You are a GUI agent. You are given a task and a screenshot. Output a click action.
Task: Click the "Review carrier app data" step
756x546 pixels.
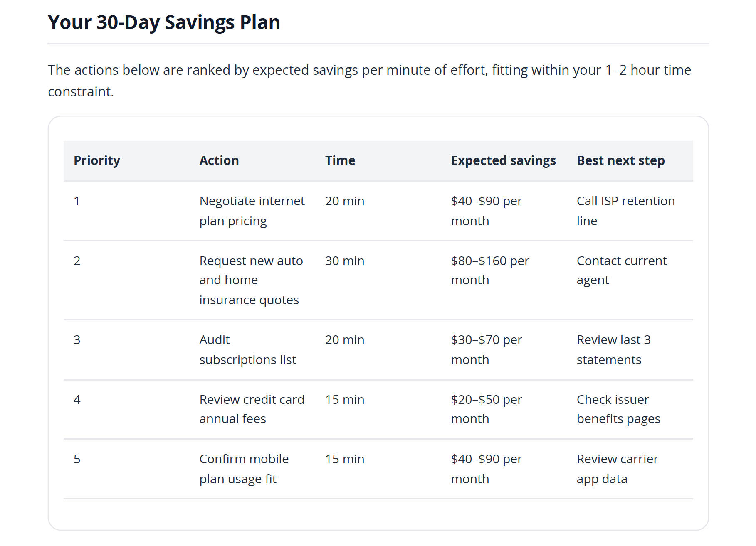617,469
